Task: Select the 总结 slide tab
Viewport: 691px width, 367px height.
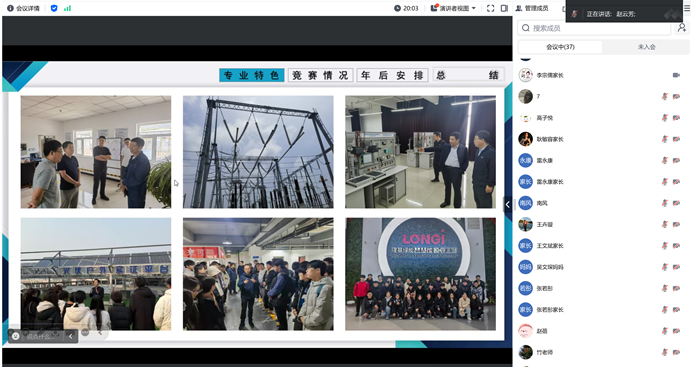Action: [468, 75]
